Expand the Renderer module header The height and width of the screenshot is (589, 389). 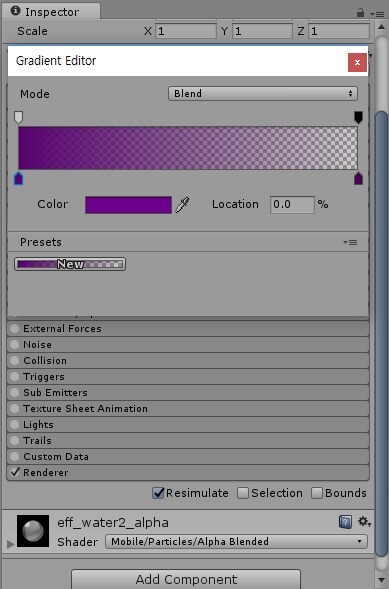(x=188, y=473)
